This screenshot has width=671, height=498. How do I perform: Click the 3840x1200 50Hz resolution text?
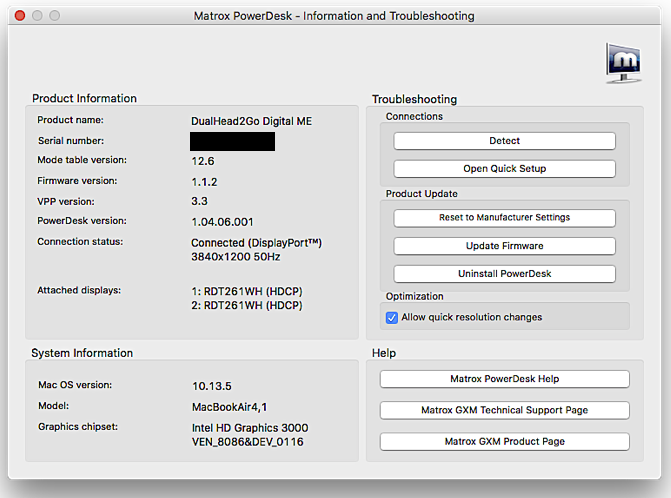[x=235, y=257]
